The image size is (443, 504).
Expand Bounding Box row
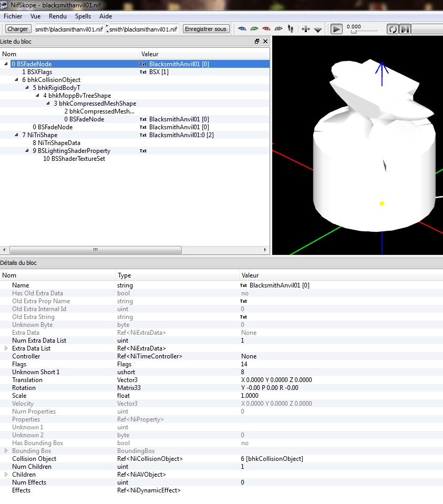click(x=6, y=450)
